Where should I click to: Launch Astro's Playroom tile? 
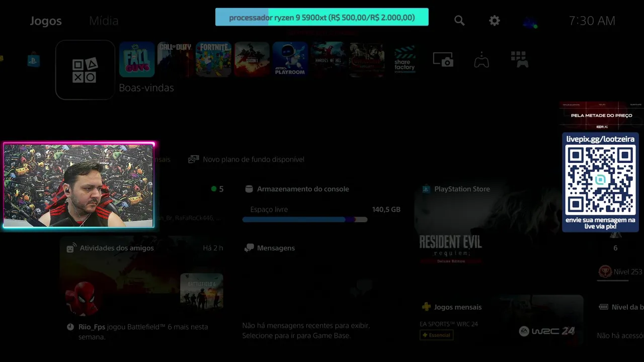pos(290,59)
